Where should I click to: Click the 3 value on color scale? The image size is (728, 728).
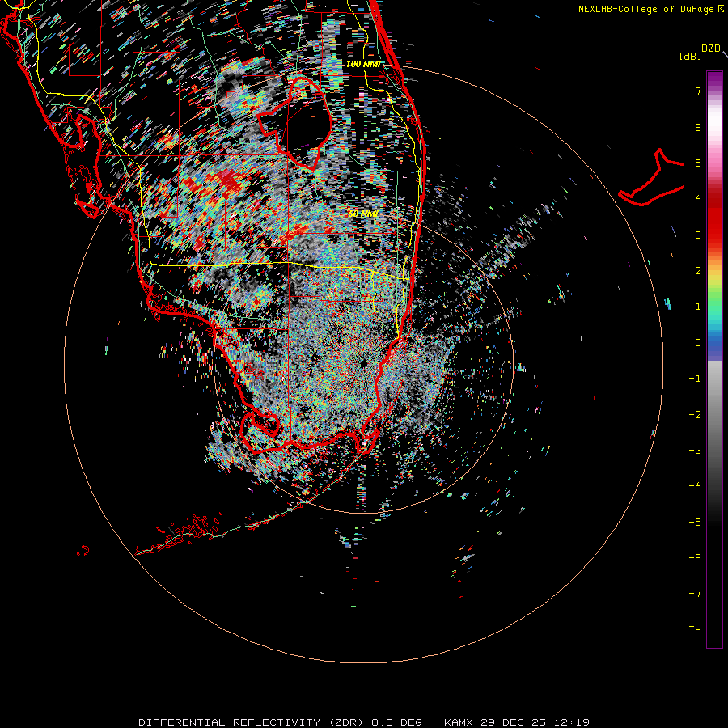point(698,235)
